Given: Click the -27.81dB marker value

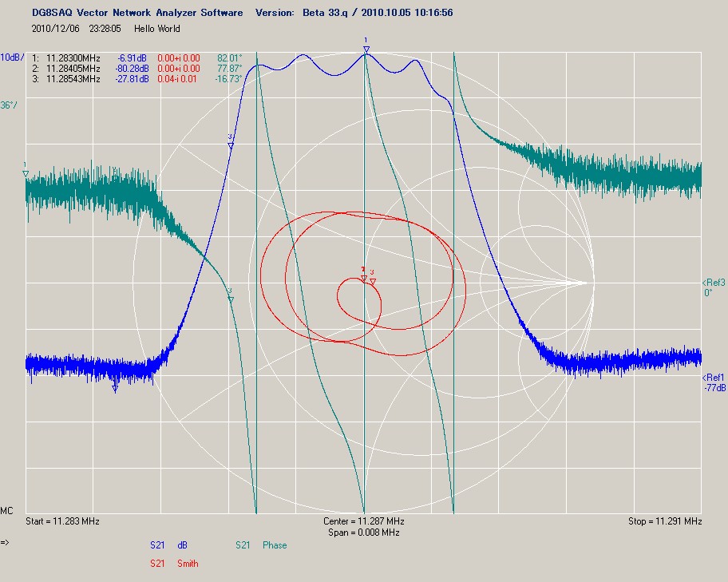Looking at the screenshot, I should click(132, 79).
